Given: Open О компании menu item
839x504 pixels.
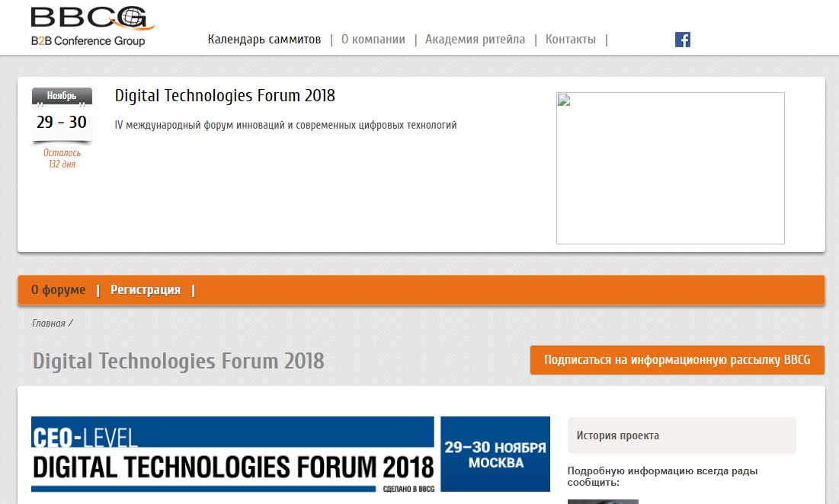Looking at the screenshot, I should (373, 40).
